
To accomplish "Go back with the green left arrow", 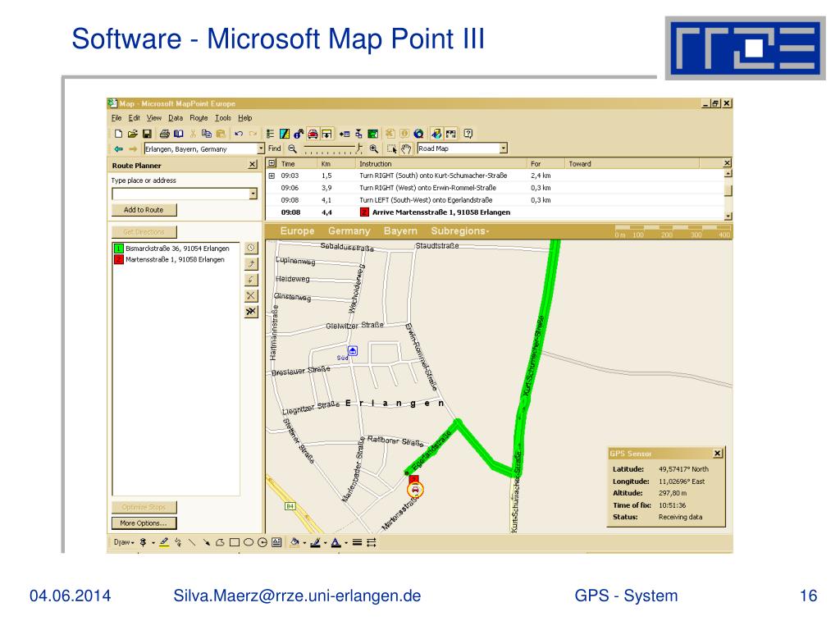I will click(x=118, y=149).
